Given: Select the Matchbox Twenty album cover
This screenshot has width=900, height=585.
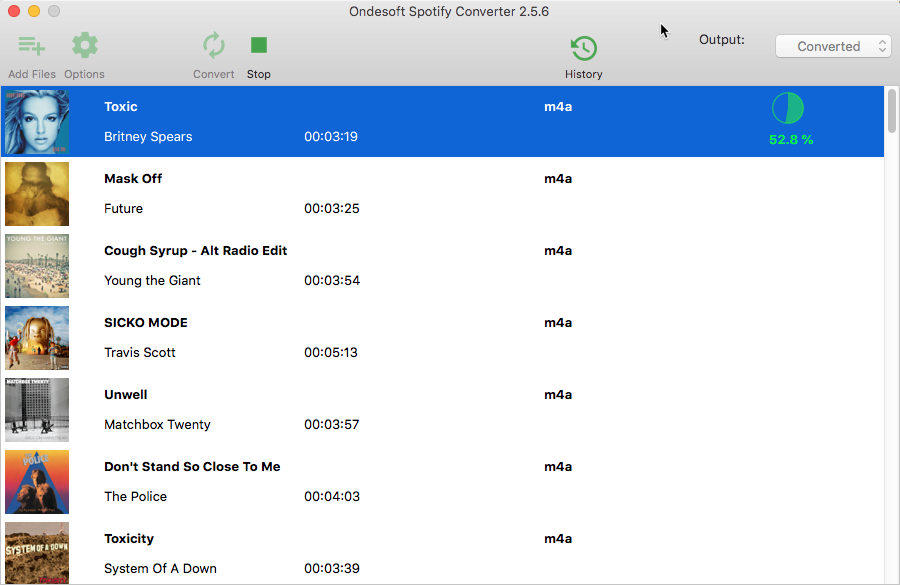Looking at the screenshot, I should point(37,409).
